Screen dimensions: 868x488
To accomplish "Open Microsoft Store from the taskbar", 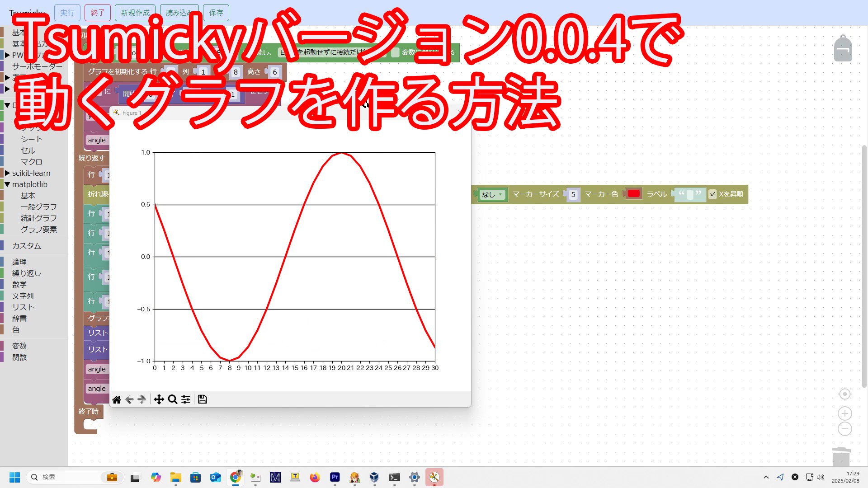I will 196,477.
